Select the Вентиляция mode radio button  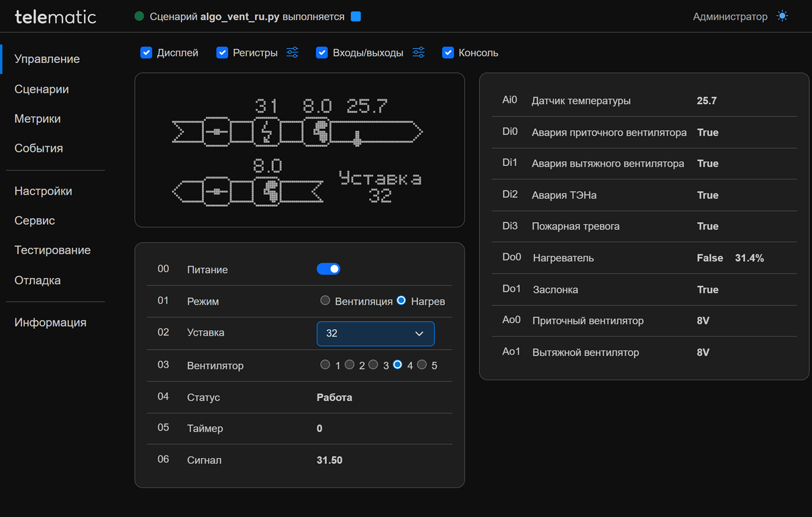(x=325, y=301)
